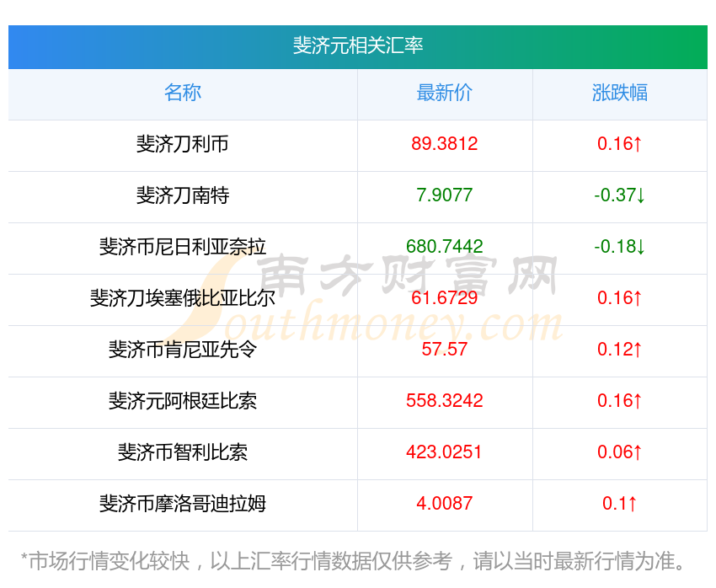Click the price 423.0251

point(444,452)
